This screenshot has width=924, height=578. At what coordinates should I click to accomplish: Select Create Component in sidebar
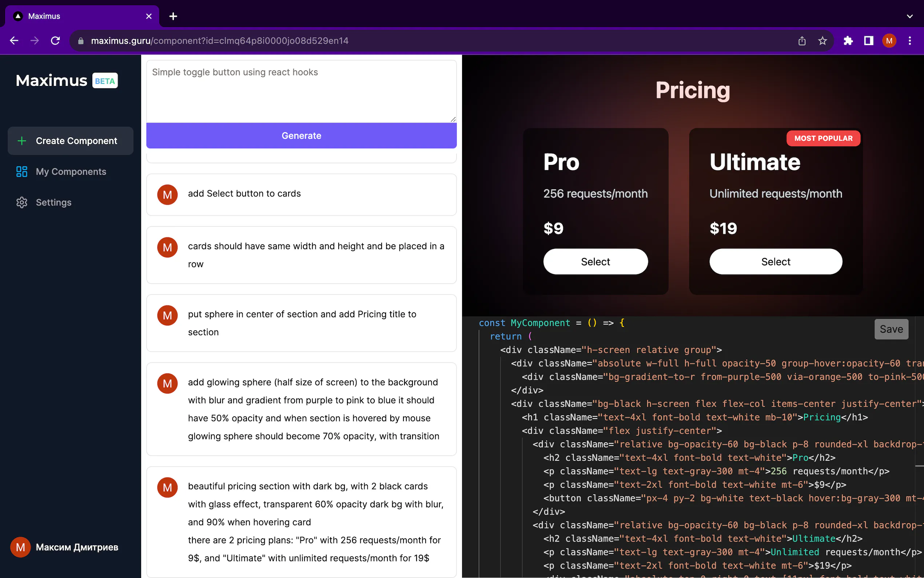pos(70,140)
